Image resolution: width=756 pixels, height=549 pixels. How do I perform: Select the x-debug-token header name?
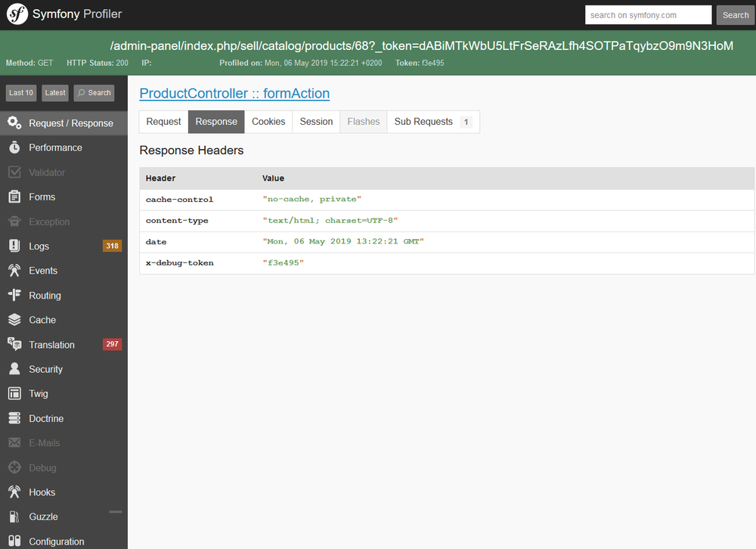pos(180,263)
